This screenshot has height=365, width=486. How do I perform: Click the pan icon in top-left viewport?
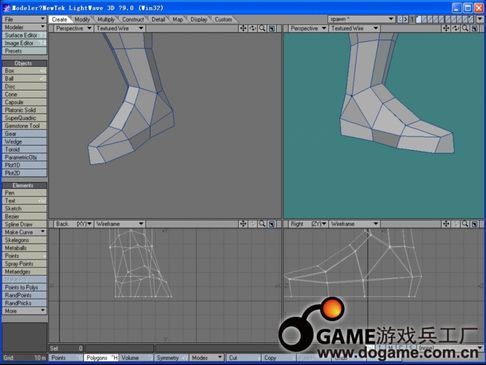click(243, 28)
